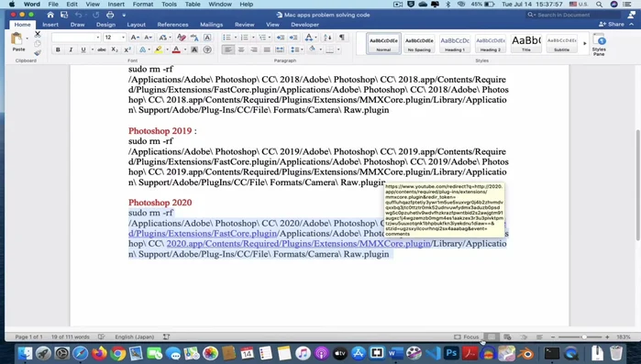The width and height of the screenshot is (641, 364).
Task: Toggle character shading
Action: click(x=194, y=50)
